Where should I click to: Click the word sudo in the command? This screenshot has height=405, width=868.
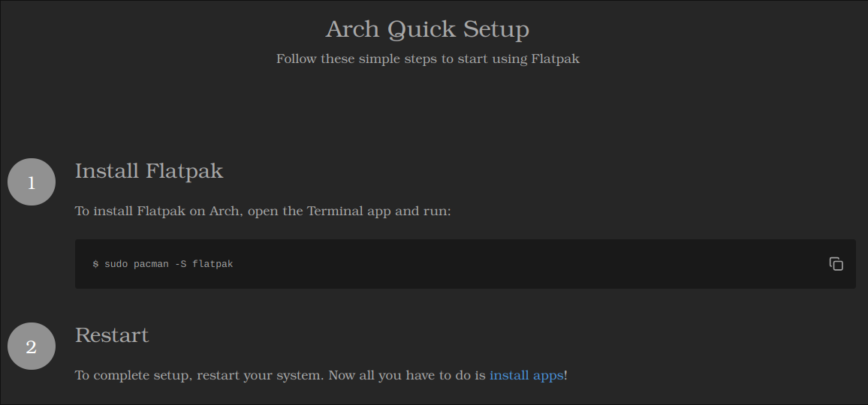[x=116, y=264]
